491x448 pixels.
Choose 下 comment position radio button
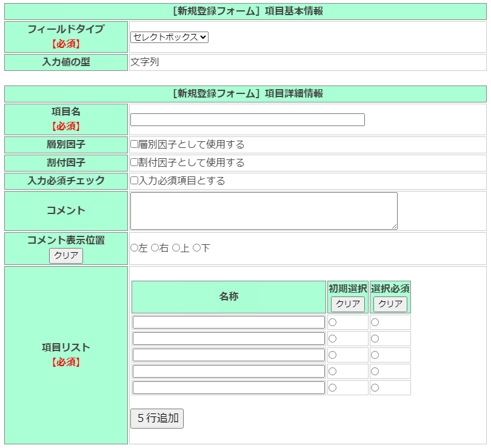coord(196,248)
